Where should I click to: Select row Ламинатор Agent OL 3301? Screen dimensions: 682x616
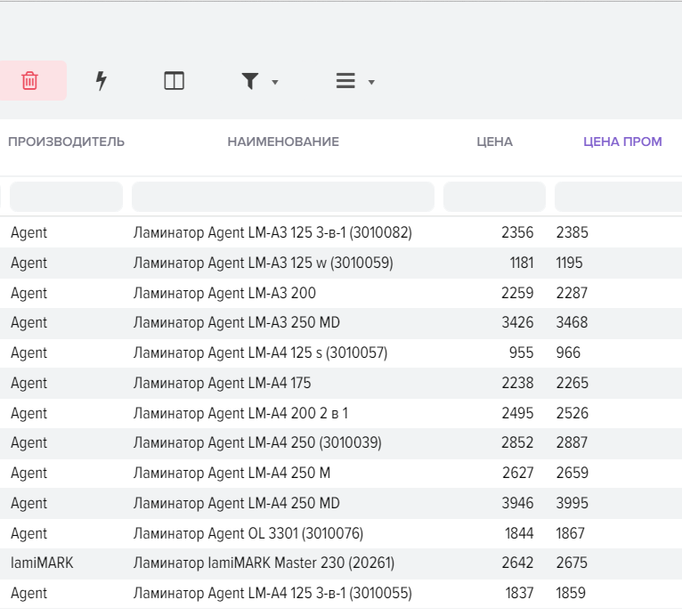248,534
